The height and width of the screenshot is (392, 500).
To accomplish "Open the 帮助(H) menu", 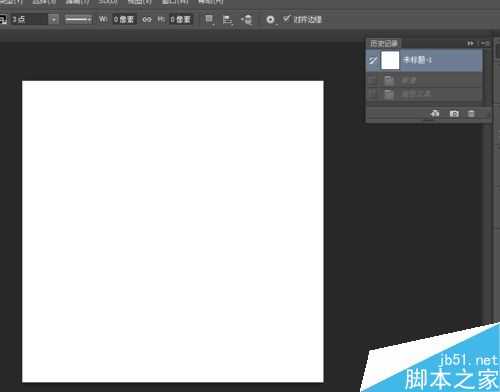I will pos(210,2).
